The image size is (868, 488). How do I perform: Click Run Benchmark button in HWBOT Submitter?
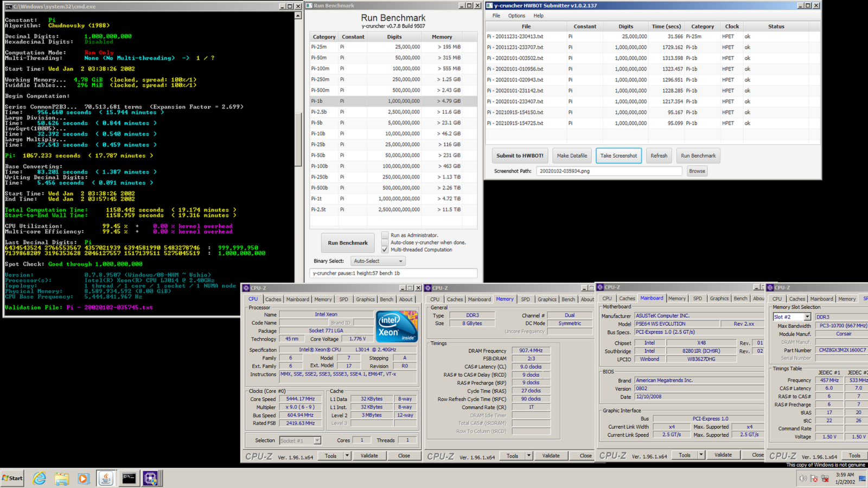[x=698, y=156]
